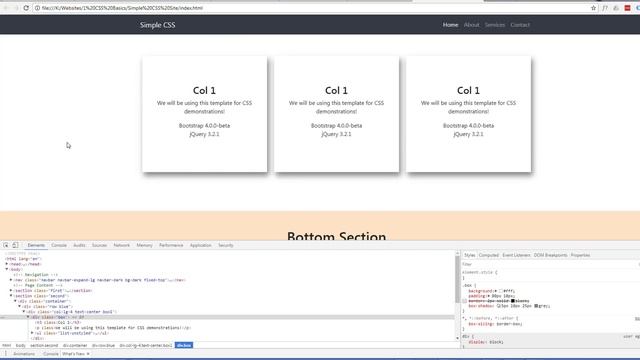The image size is (640, 360).
Task: Select the html lang en element line
Action: [x=23, y=259]
